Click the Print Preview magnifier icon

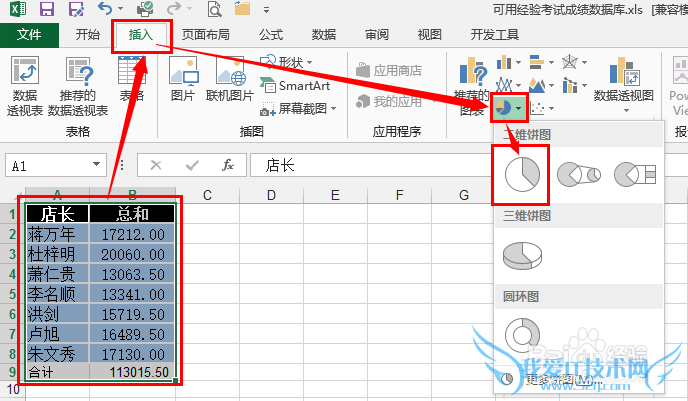point(214,9)
